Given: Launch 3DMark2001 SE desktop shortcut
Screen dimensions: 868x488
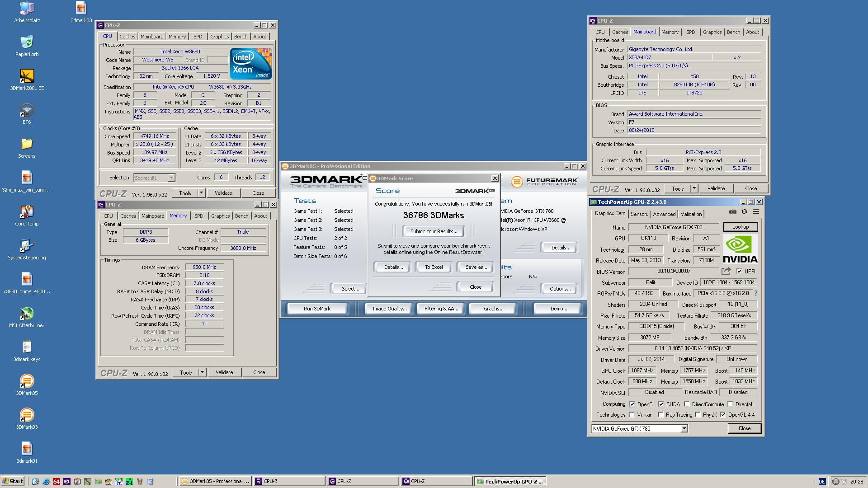Looking at the screenshot, I should point(27,80).
